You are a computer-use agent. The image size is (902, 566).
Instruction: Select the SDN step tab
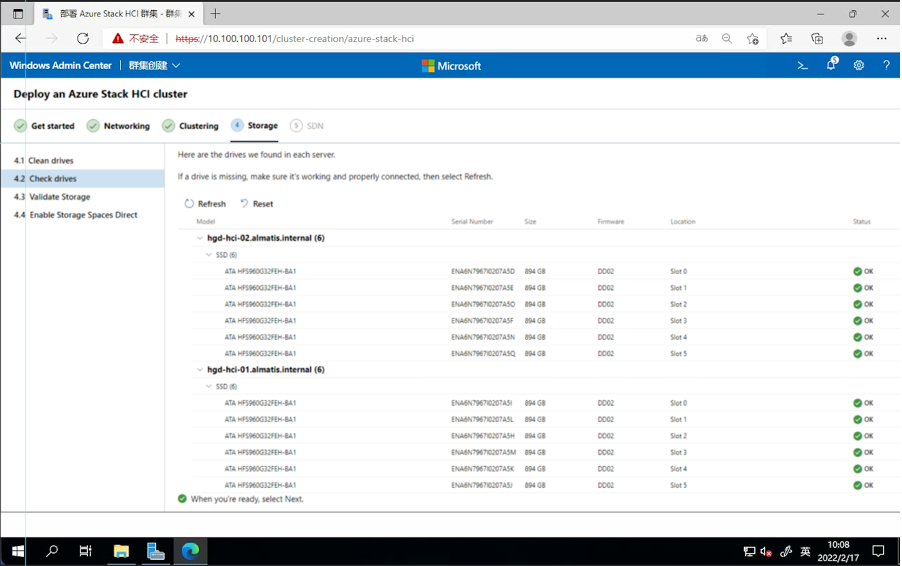coord(307,125)
